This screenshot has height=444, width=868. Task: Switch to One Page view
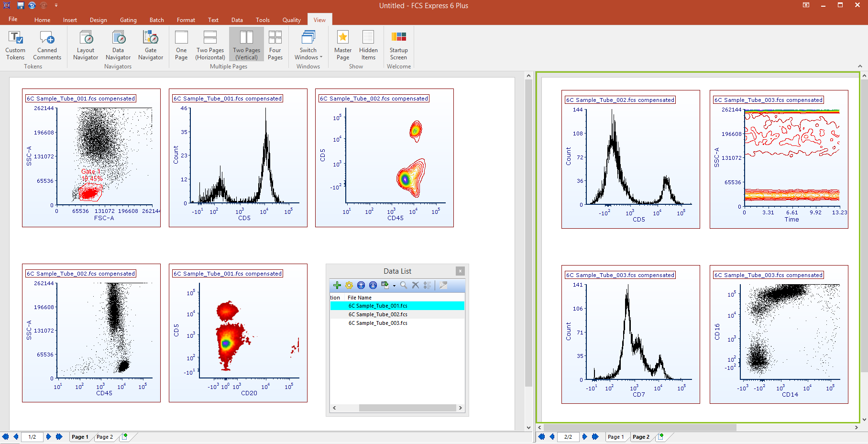(x=181, y=45)
